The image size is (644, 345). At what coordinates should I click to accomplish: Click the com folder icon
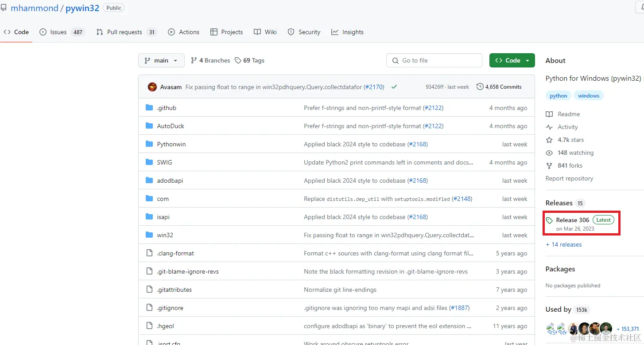pyautogui.click(x=149, y=199)
